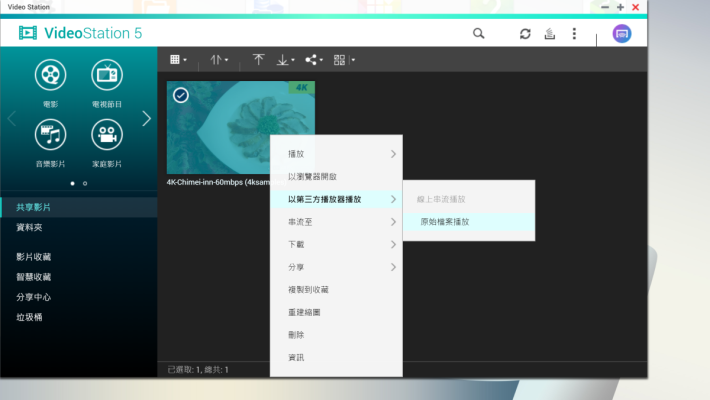The image size is (710, 400).
Task: Expand the 播放 (Play) submenu
Action: coord(336,154)
